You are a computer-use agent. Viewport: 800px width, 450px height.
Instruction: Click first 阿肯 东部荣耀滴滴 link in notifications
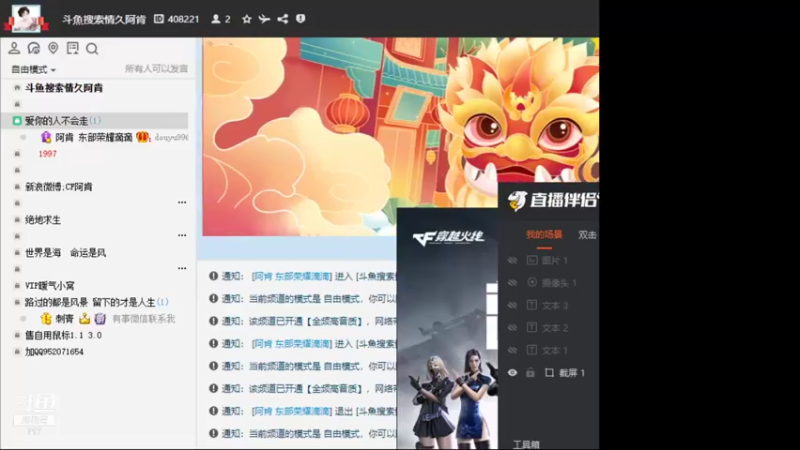[292, 276]
